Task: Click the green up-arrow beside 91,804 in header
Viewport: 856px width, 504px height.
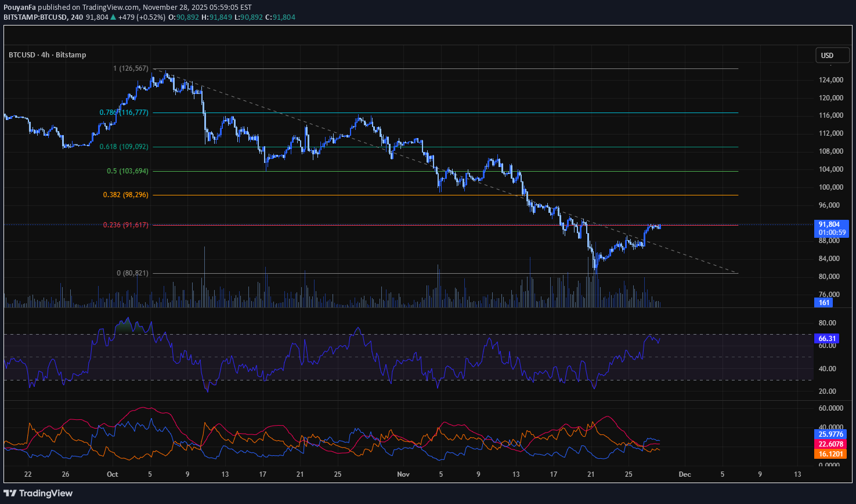Action: [x=113, y=17]
